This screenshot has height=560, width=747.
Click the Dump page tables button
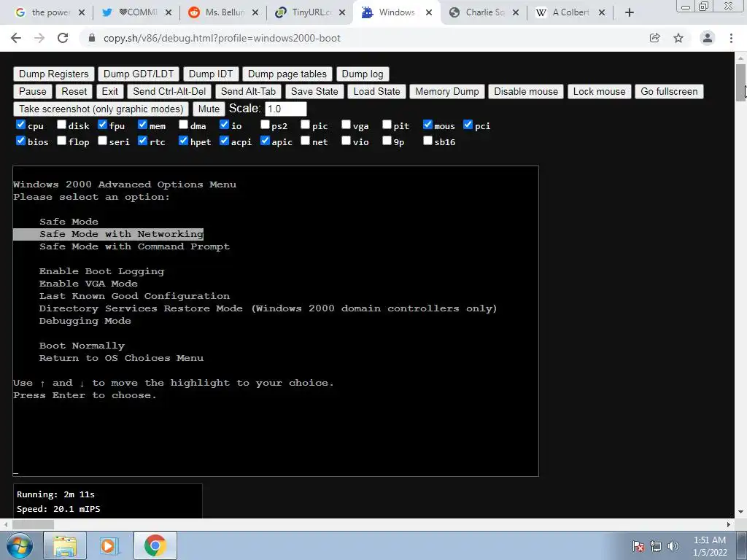[287, 74]
